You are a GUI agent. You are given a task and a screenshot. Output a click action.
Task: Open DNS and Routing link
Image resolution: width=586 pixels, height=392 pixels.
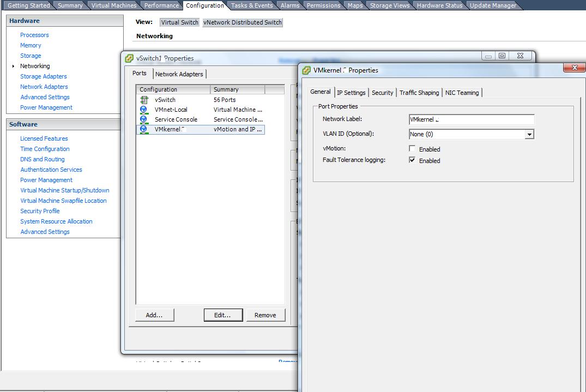42,159
